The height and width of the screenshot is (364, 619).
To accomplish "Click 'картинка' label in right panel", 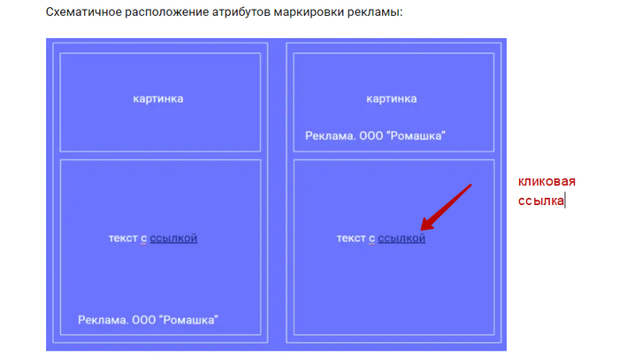I will pyautogui.click(x=391, y=99).
